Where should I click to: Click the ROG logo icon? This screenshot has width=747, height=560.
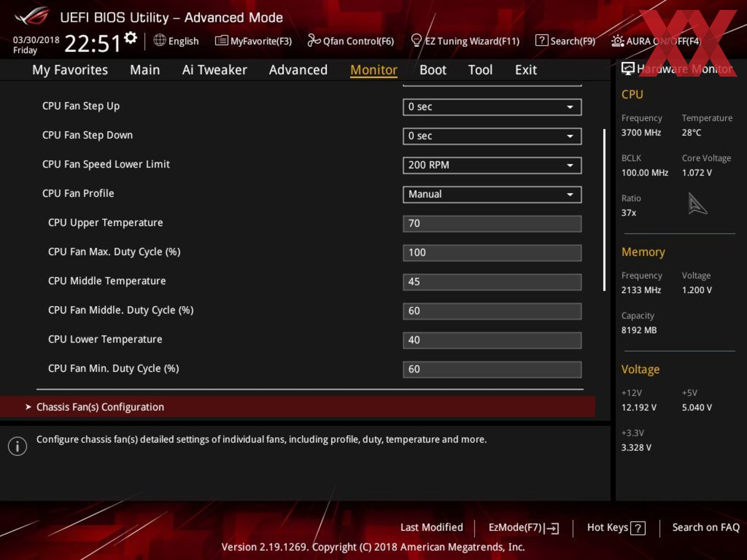tap(32, 16)
